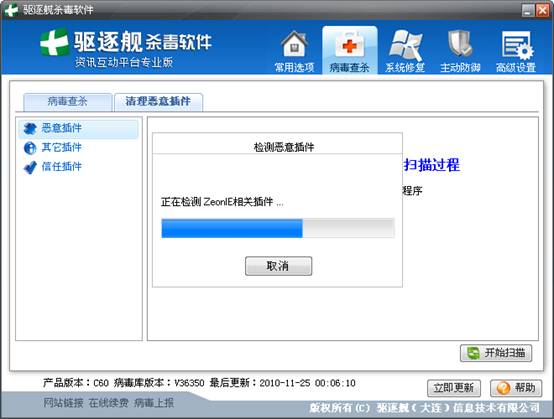Minimize the window
Viewport: 554px width, 419px height.
[528, 10]
